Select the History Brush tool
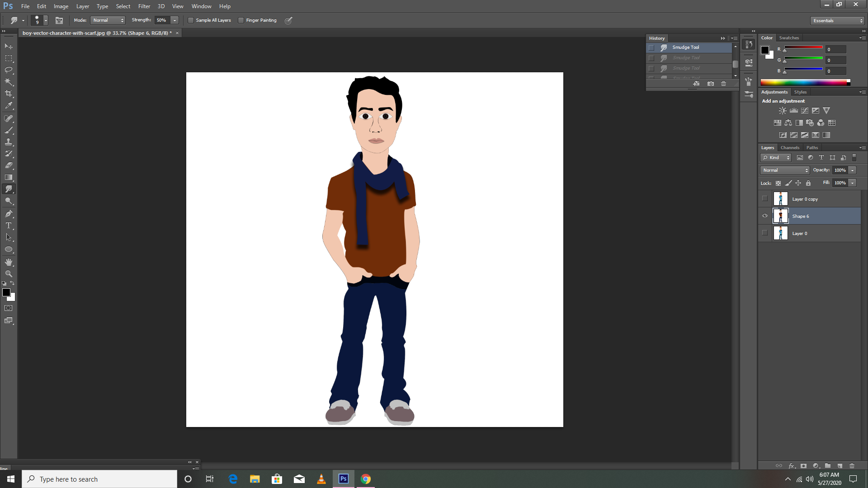Image resolution: width=868 pixels, height=488 pixels. click(x=9, y=154)
